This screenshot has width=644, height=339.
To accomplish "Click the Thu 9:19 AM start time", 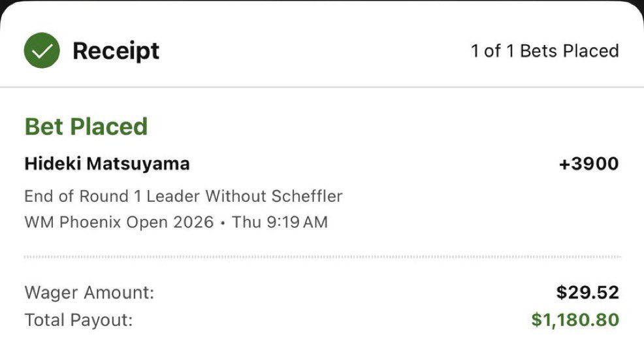I will pos(280,222).
